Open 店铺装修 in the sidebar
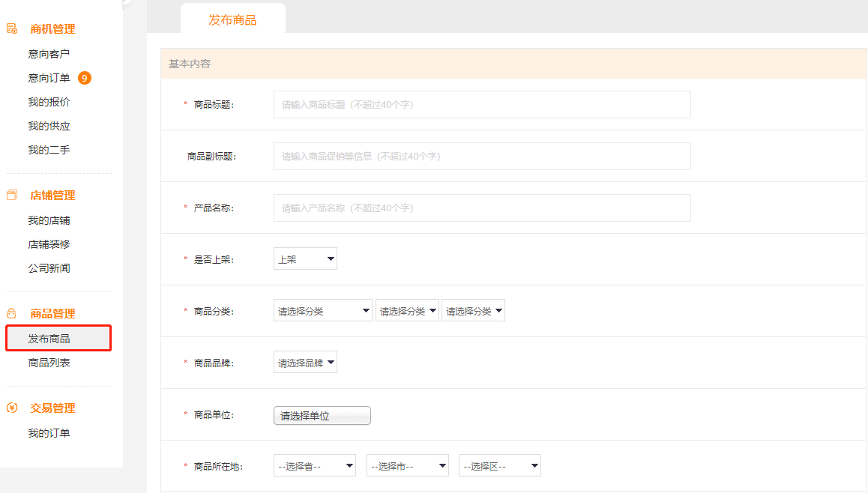 49,244
